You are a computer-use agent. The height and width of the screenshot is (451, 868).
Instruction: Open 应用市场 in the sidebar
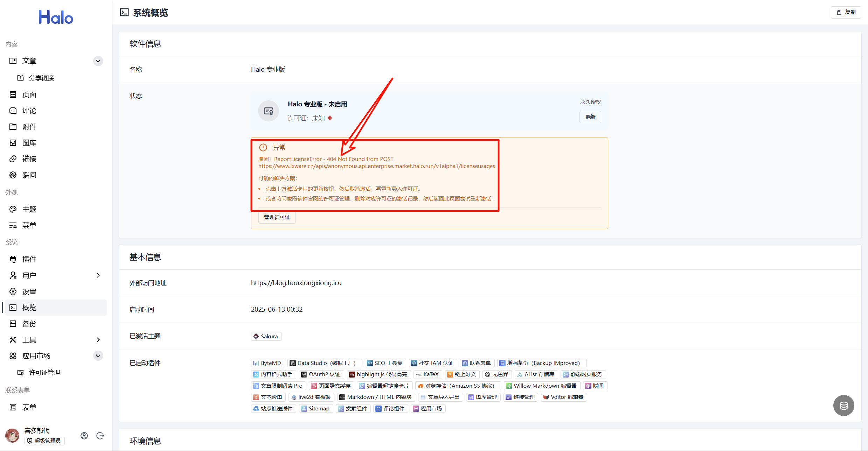(x=36, y=356)
